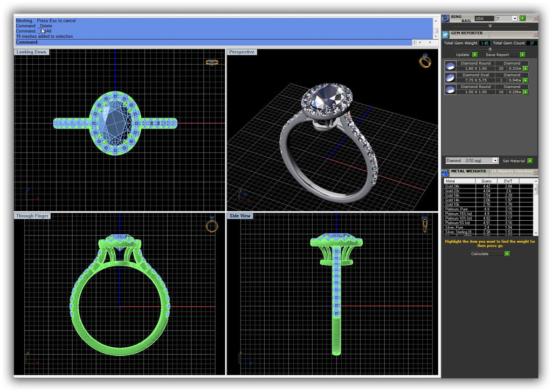Click the ring icon in Looking Down viewport
The image size is (552, 392).
tap(212, 62)
